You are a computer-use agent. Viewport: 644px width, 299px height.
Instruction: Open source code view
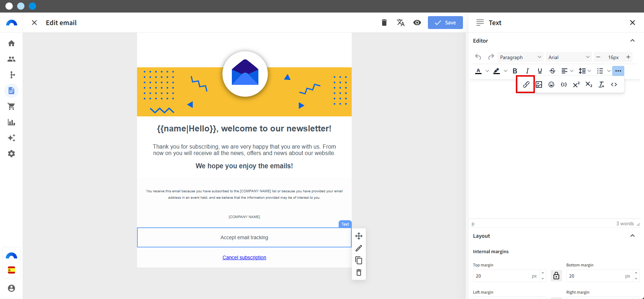tap(614, 85)
